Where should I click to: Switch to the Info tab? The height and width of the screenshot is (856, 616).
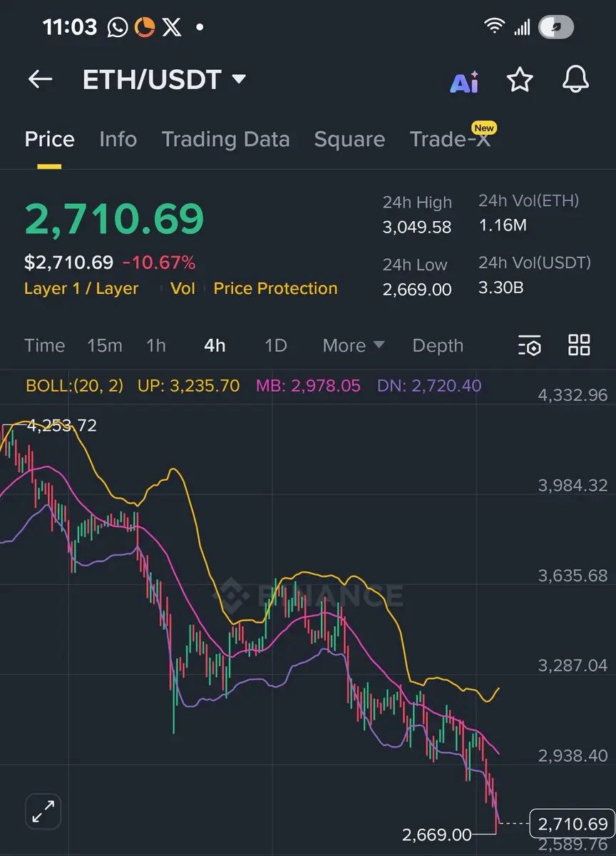(118, 139)
